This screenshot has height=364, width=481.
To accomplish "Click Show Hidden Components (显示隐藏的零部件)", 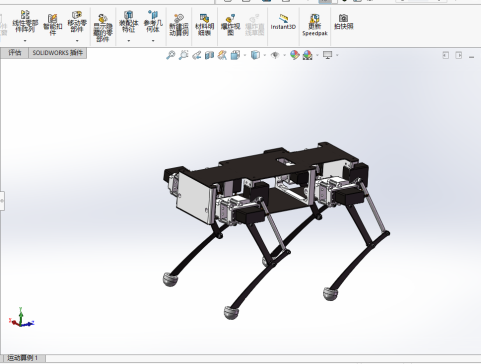I will pos(103,28).
